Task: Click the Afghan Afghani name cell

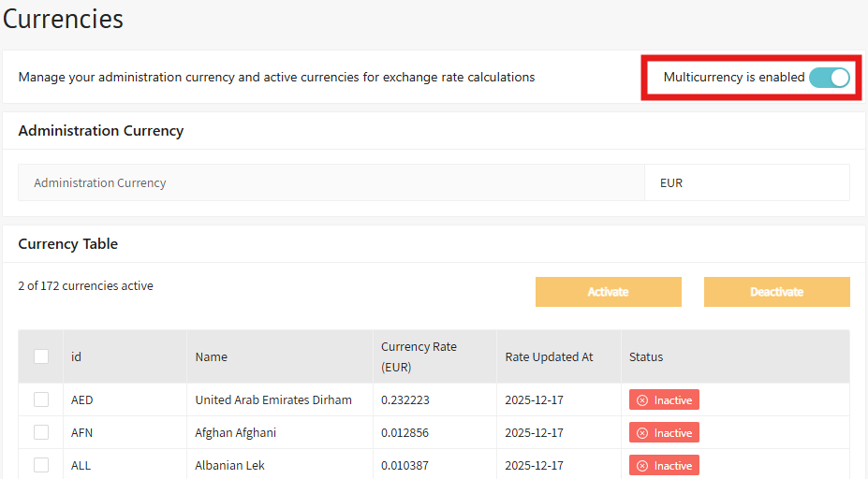Action: pyautogui.click(x=235, y=432)
